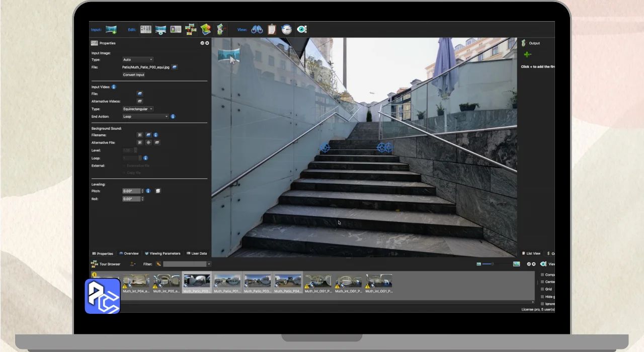The height and width of the screenshot is (352, 644).
Task: Toggle the topmost checkbox above Center
Action: [542, 275]
